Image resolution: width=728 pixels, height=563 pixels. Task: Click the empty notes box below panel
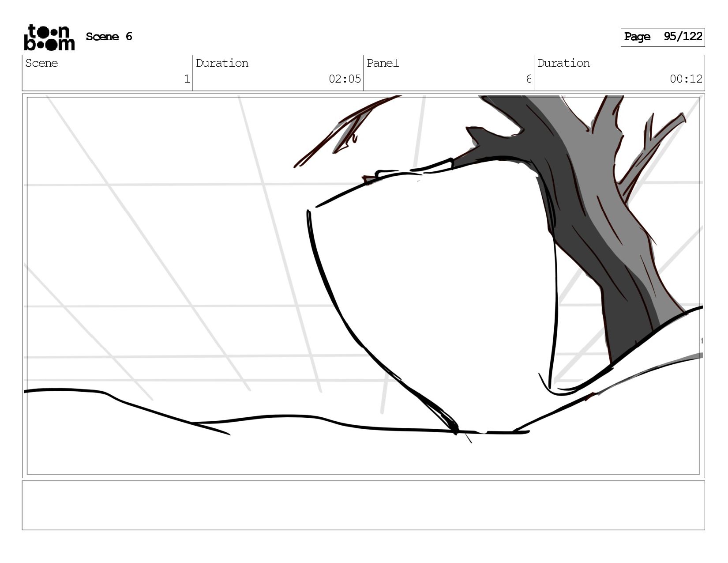(x=363, y=505)
